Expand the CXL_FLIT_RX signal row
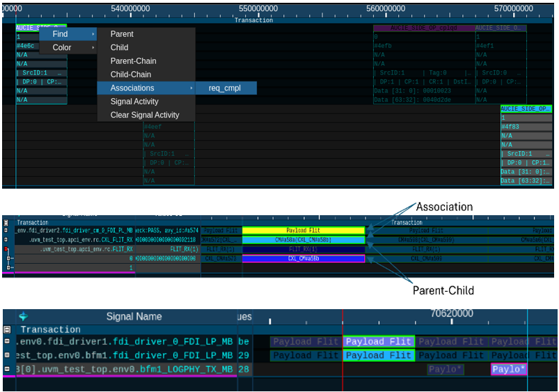 click(x=6, y=240)
